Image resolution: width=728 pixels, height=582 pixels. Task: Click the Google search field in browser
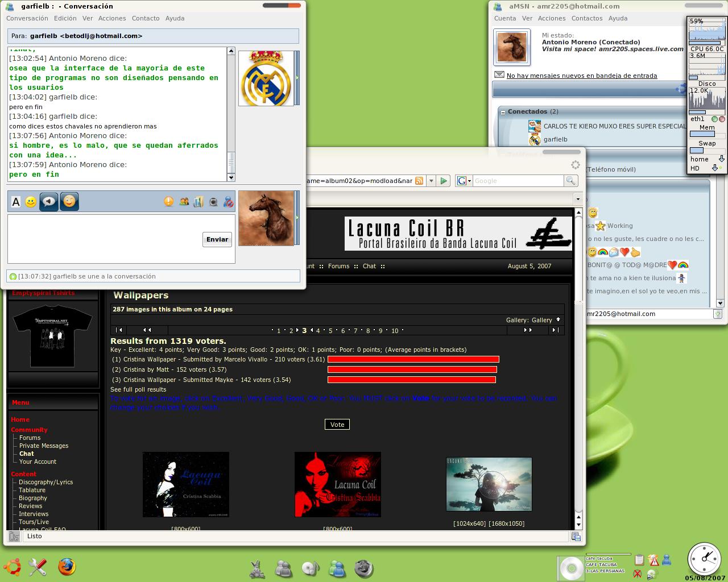(x=518, y=181)
